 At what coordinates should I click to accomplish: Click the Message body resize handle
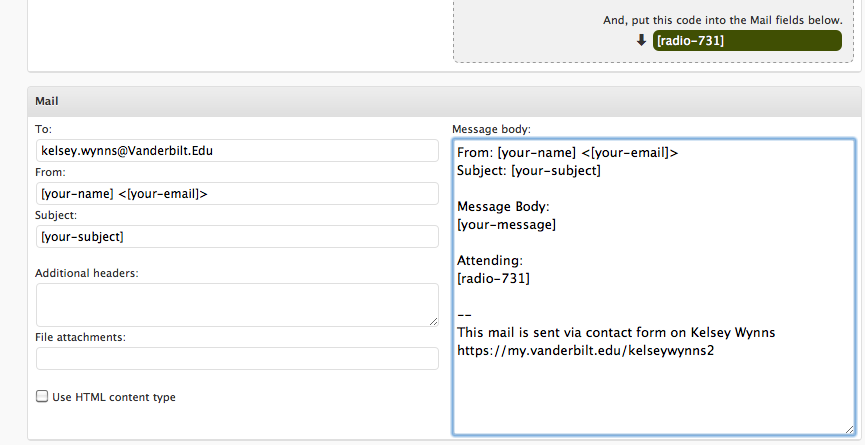[x=849, y=428]
